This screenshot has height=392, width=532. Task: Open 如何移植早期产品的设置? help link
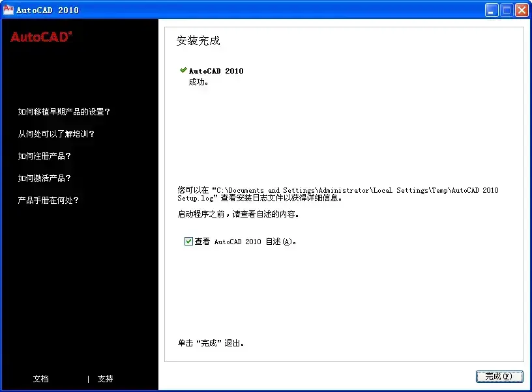[x=64, y=112]
